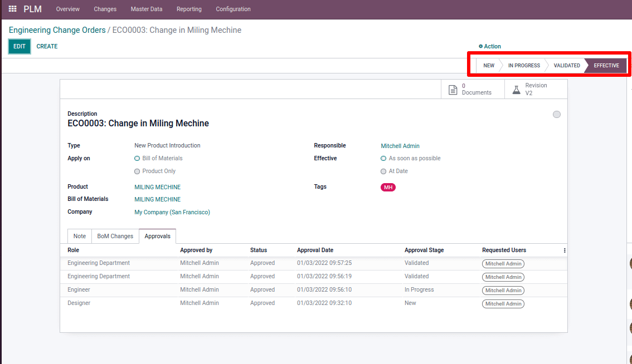Click the Designer role cell
This screenshot has height=364, width=632.
[79, 303]
